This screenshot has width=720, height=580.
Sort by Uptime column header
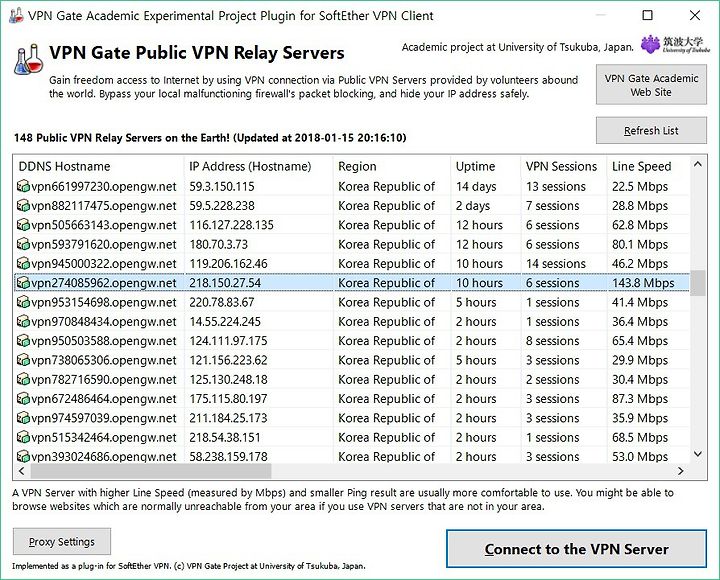486,166
